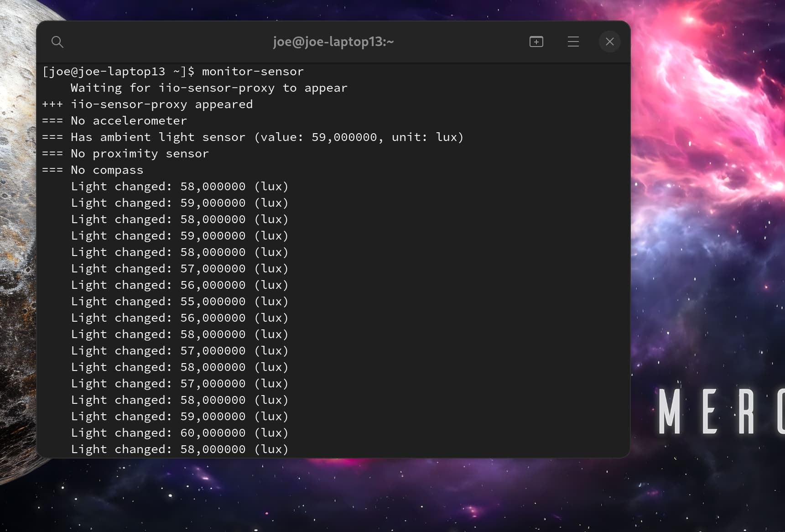The image size is (785, 532).
Task: Open terminal search with the magnifier icon
Action: pos(57,42)
